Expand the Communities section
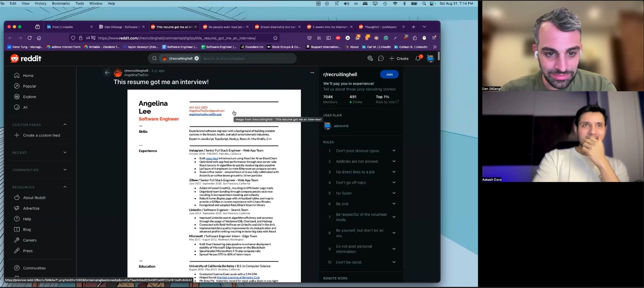The image size is (644, 288). coord(65,170)
